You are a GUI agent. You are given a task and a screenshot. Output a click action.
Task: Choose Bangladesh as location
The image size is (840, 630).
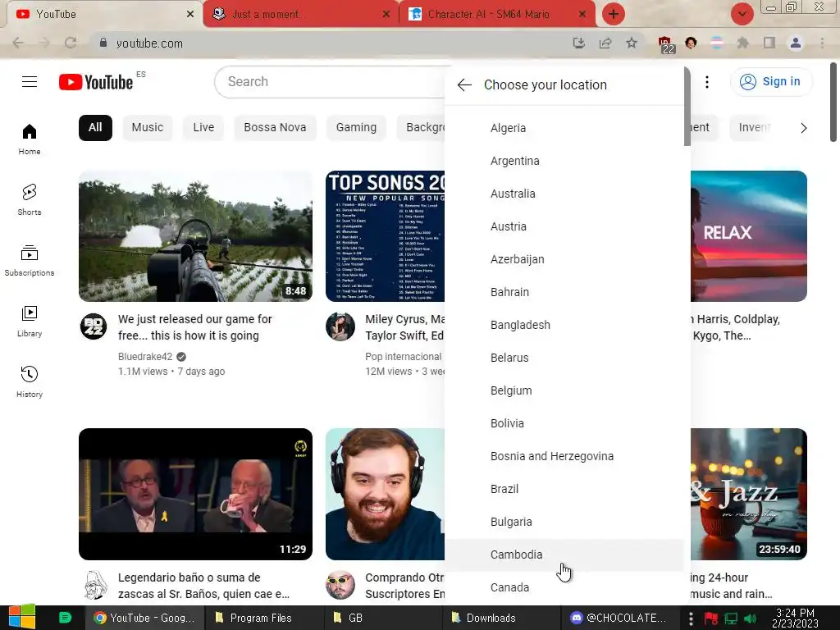564,325
